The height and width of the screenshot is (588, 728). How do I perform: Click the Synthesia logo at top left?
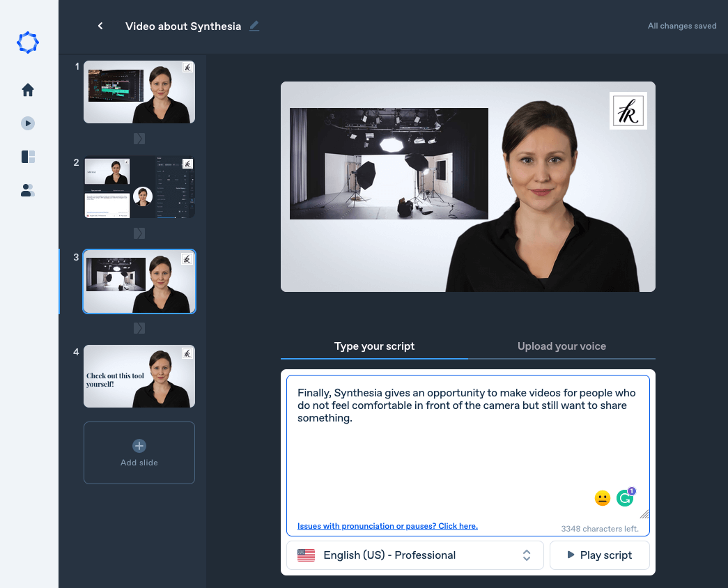[27, 42]
